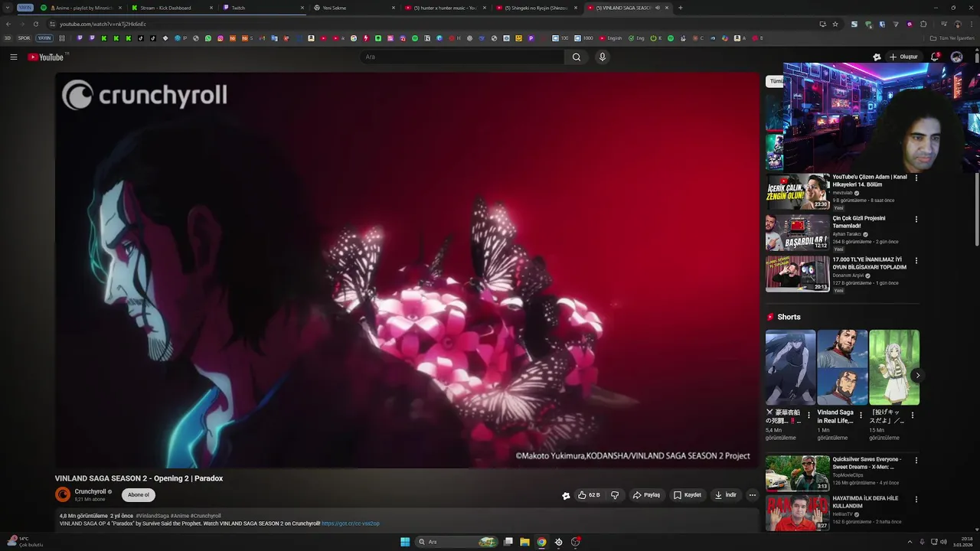Image resolution: width=980 pixels, height=551 pixels.
Task: Dislike the Vinland Saga video
Action: tap(614, 495)
